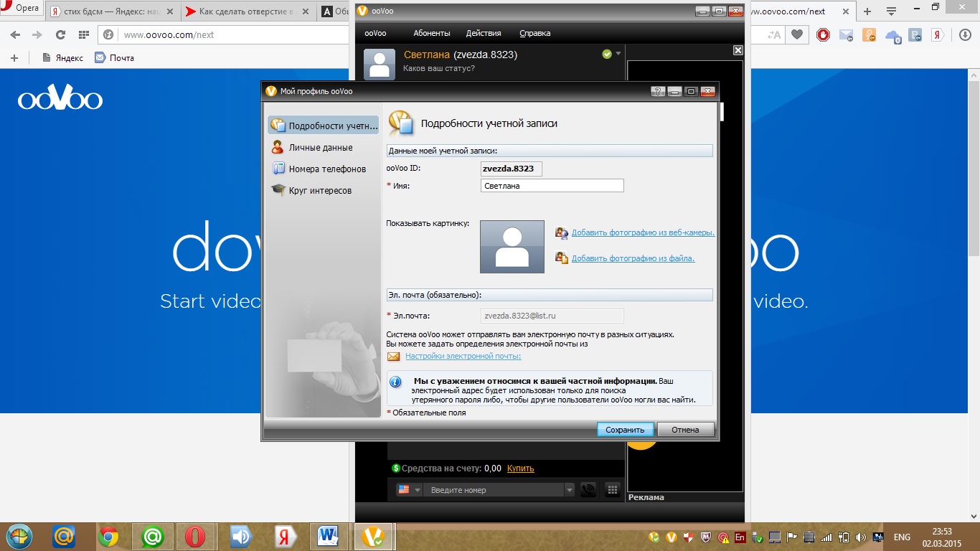Click the Windows Start button
This screenshot has height=551, width=980.
point(19,537)
